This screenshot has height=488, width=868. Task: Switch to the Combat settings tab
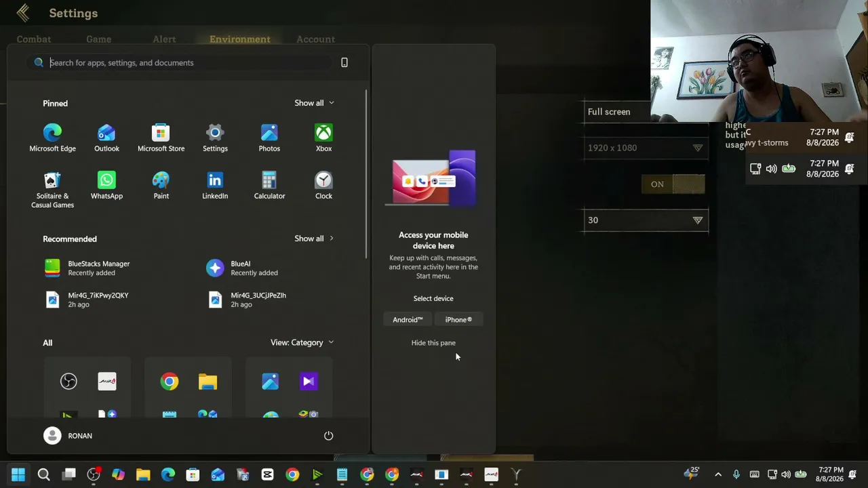click(34, 39)
